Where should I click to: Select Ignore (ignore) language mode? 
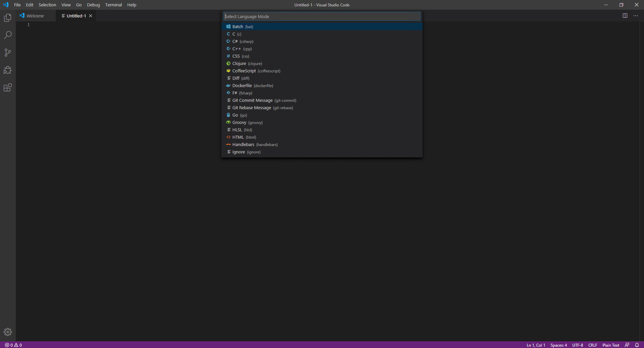coord(322,152)
